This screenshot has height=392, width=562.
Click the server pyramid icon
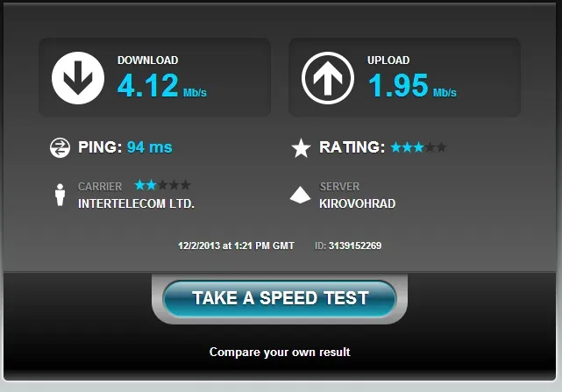click(300, 195)
